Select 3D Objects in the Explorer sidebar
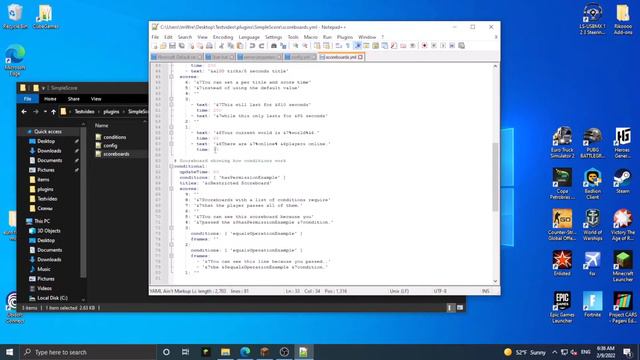This screenshot has width=640, height=360. click(49, 231)
